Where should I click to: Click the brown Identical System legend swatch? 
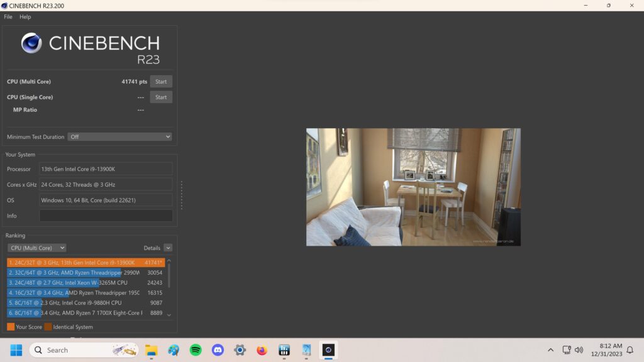tap(48, 327)
